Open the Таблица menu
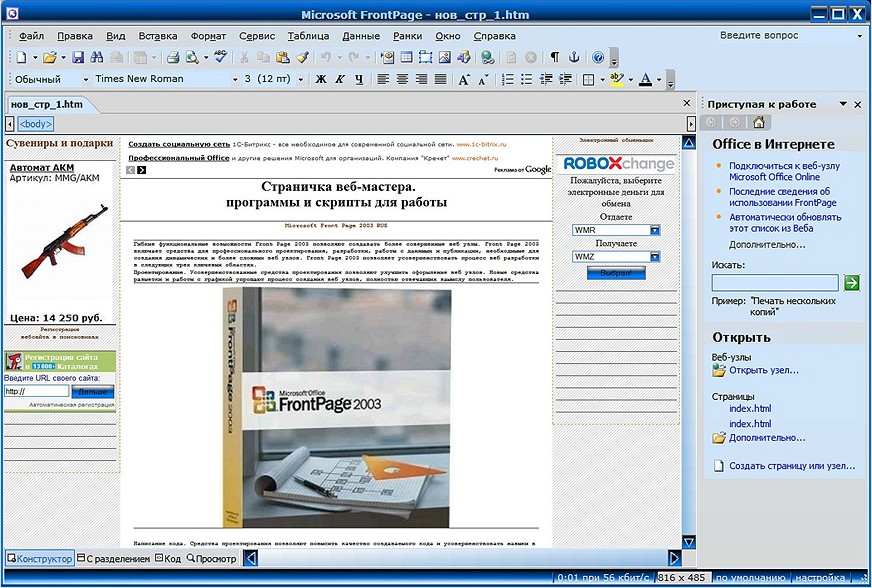The width and height of the screenshot is (872, 588). click(x=308, y=36)
